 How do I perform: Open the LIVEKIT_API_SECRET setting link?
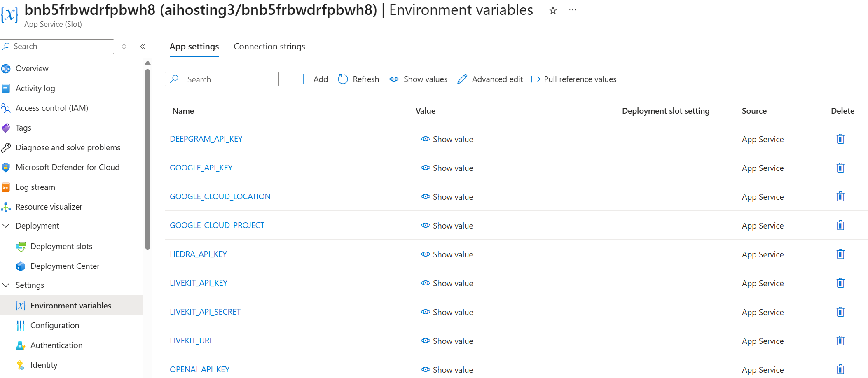(205, 312)
